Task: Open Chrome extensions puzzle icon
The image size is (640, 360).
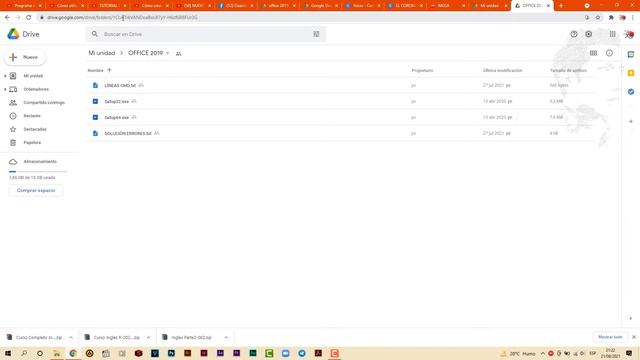Action: (611, 18)
